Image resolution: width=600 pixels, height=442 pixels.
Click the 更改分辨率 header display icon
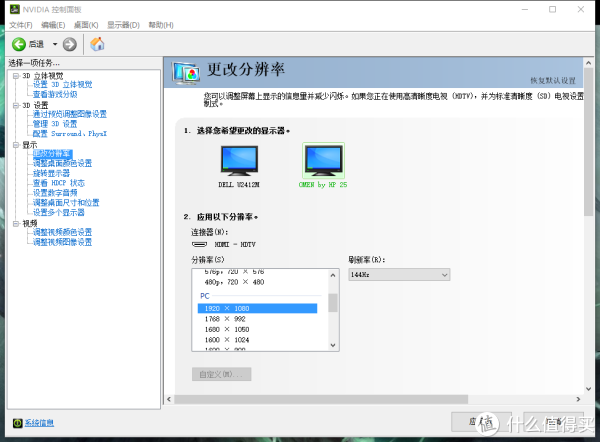point(186,73)
